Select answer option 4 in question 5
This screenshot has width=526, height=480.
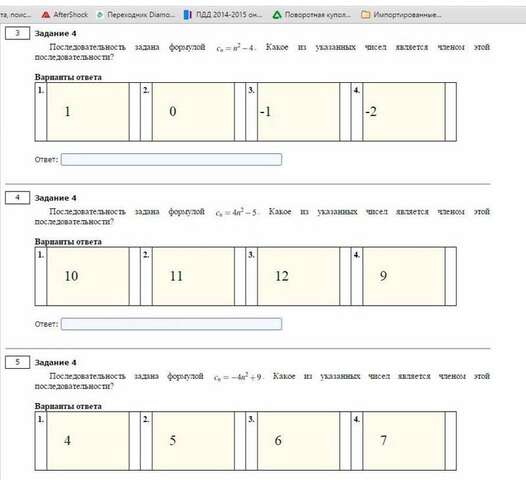click(88, 441)
